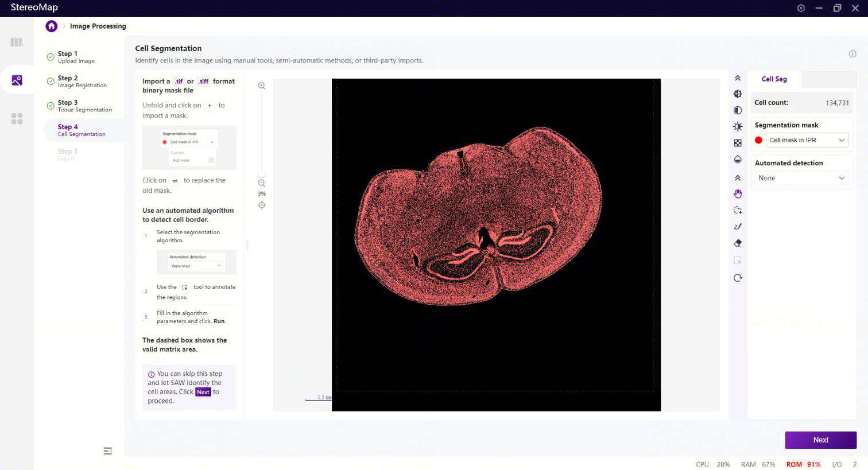Collapse the lower annotation tools chevron
This screenshot has width=868, height=470.
tap(738, 178)
